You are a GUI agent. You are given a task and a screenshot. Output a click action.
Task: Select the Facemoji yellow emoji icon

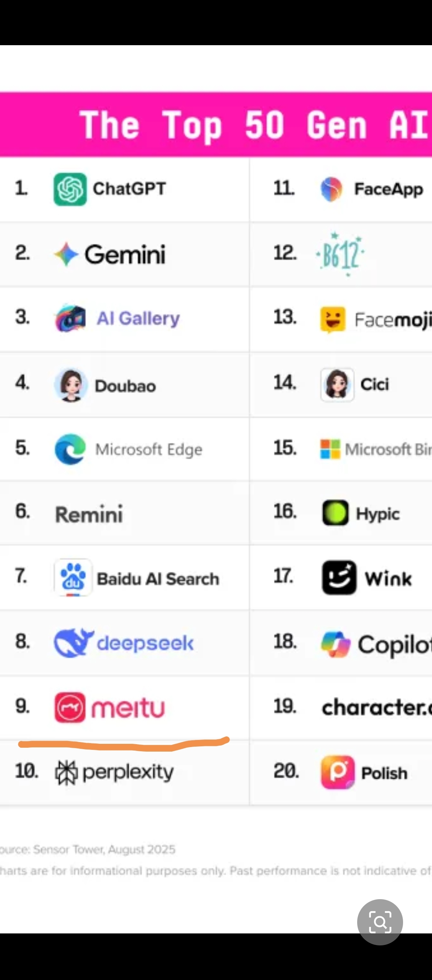pos(333,319)
